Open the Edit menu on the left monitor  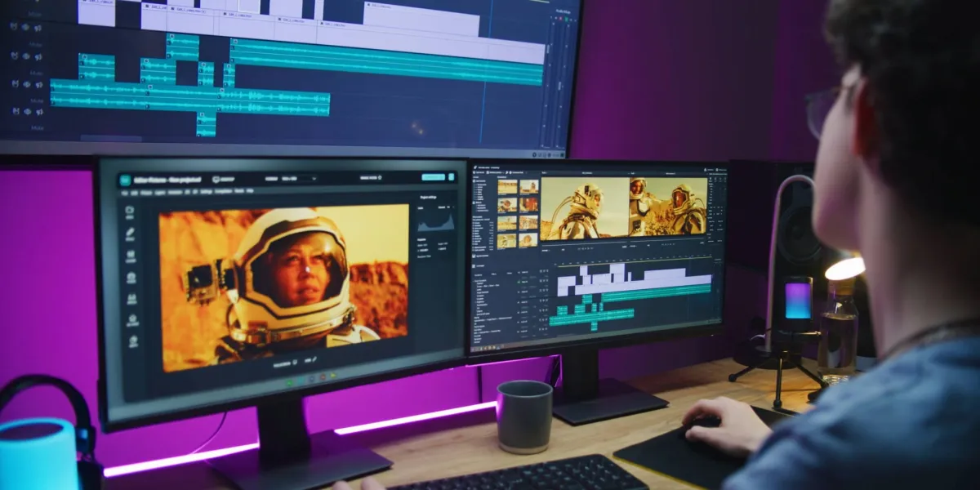pos(134,193)
